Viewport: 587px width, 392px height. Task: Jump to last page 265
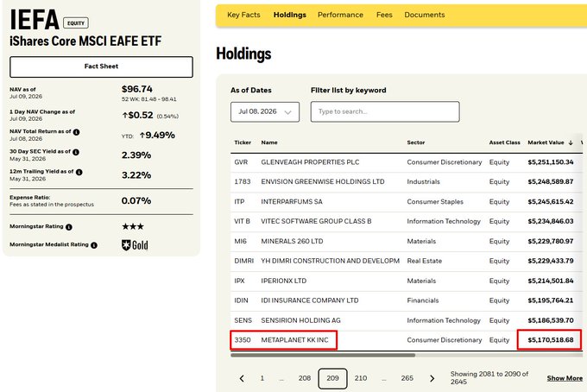pos(407,378)
